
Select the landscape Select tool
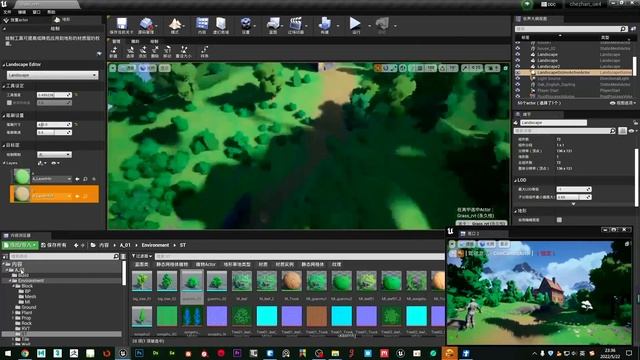point(130,52)
